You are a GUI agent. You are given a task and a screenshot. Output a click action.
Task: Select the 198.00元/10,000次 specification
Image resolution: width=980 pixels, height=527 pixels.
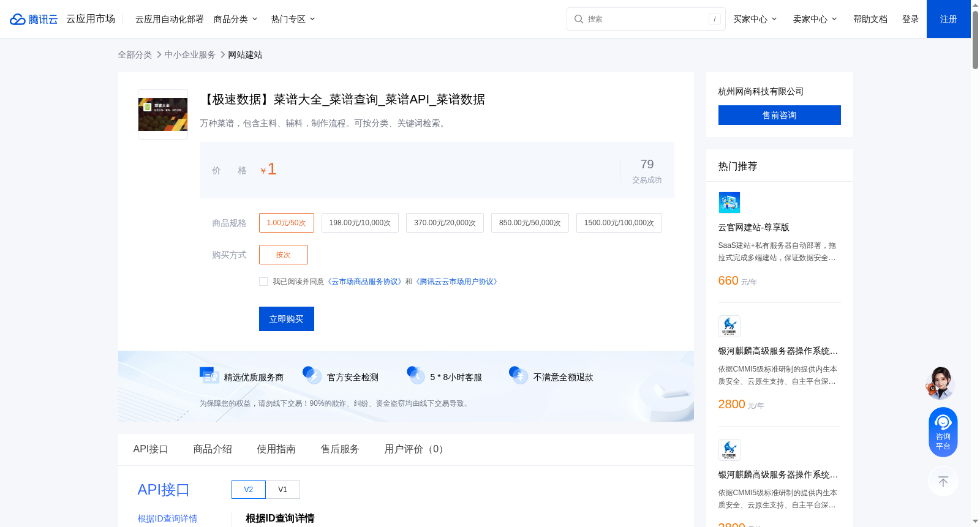click(x=360, y=223)
